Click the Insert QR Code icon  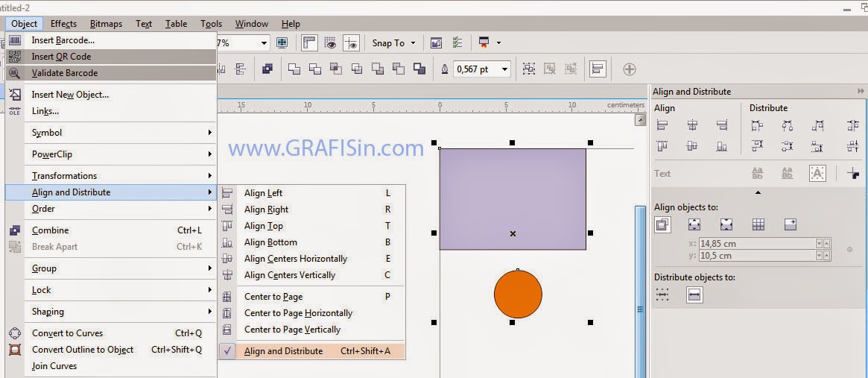[x=15, y=57]
